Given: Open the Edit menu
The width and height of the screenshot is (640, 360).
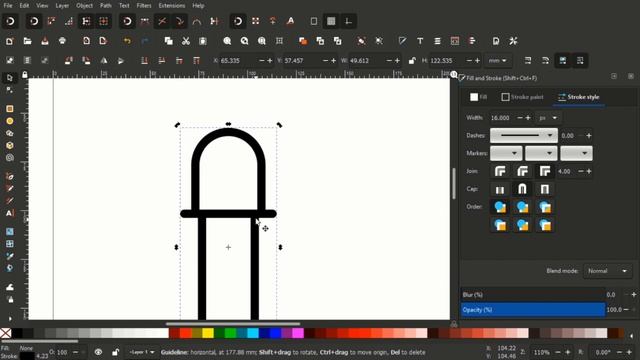Looking at the screenshot, I should click(x=24, y=6).
